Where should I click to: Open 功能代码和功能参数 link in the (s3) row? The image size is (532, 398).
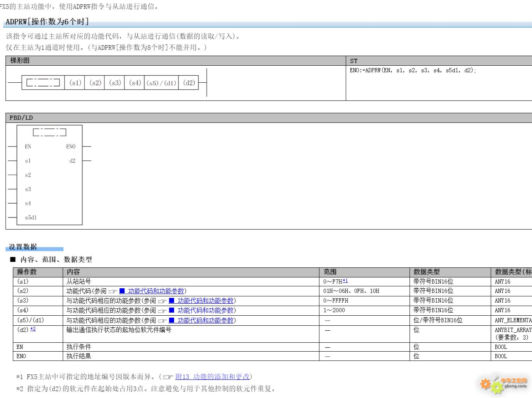pyautogui.click(x=206, y=301)
